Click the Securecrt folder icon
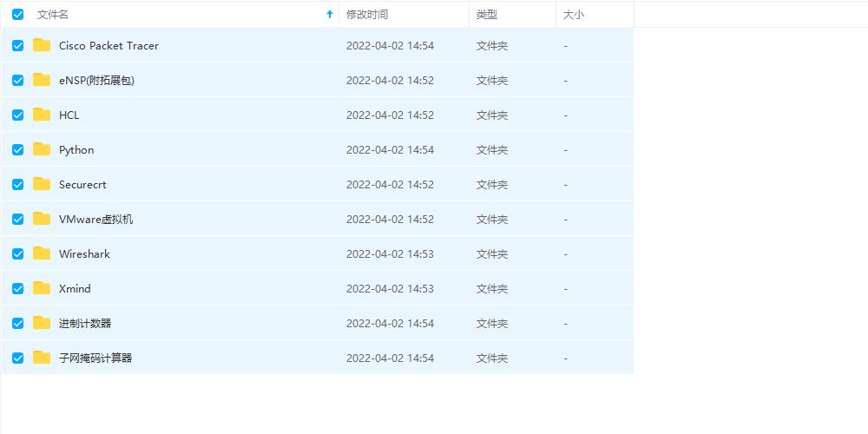The image size is (868, 434). 42,184
